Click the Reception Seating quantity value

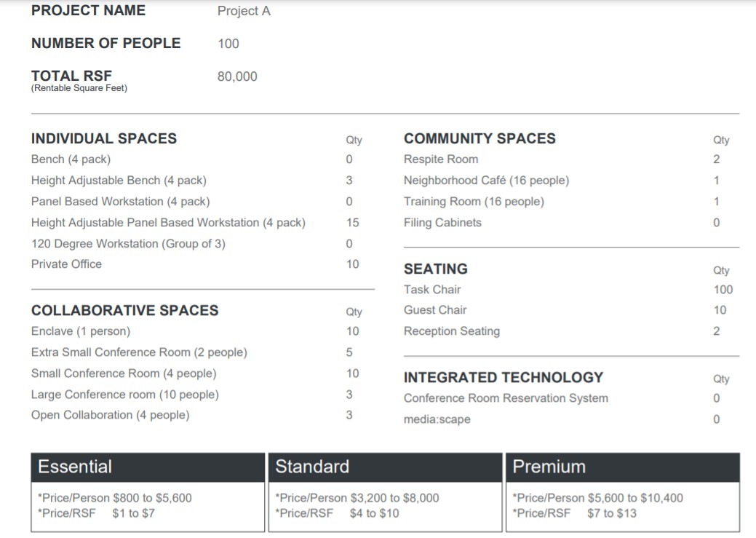pos(716,331)
